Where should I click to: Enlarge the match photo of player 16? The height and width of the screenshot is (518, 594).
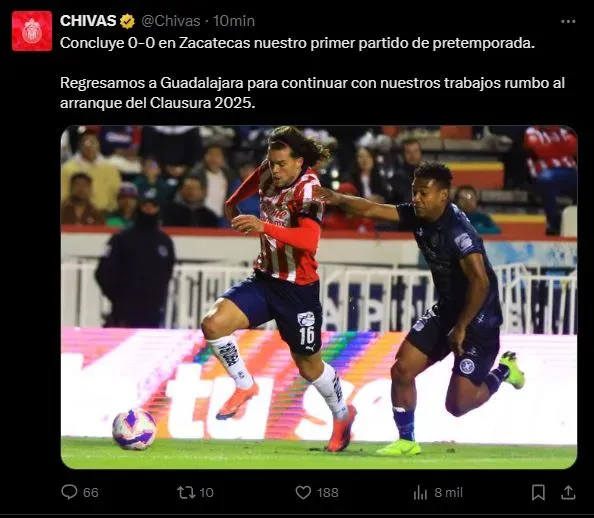(319, 297)
